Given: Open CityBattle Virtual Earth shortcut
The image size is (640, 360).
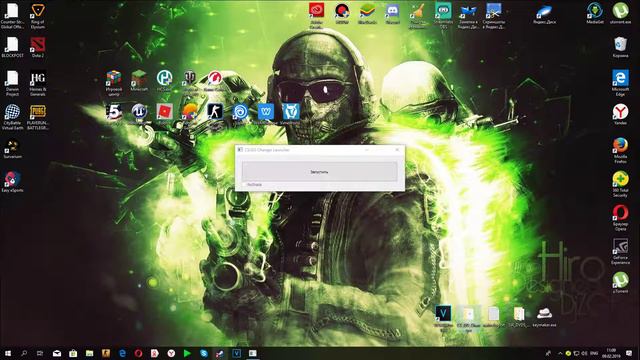Looking at the screenshot, I should pyautogui.click(x=12, y=117).
